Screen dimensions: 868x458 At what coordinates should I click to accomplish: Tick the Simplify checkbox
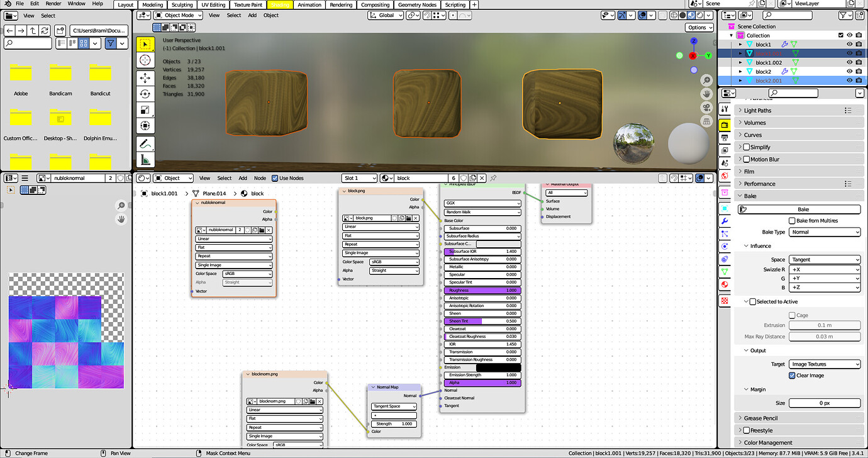point(746,147)
